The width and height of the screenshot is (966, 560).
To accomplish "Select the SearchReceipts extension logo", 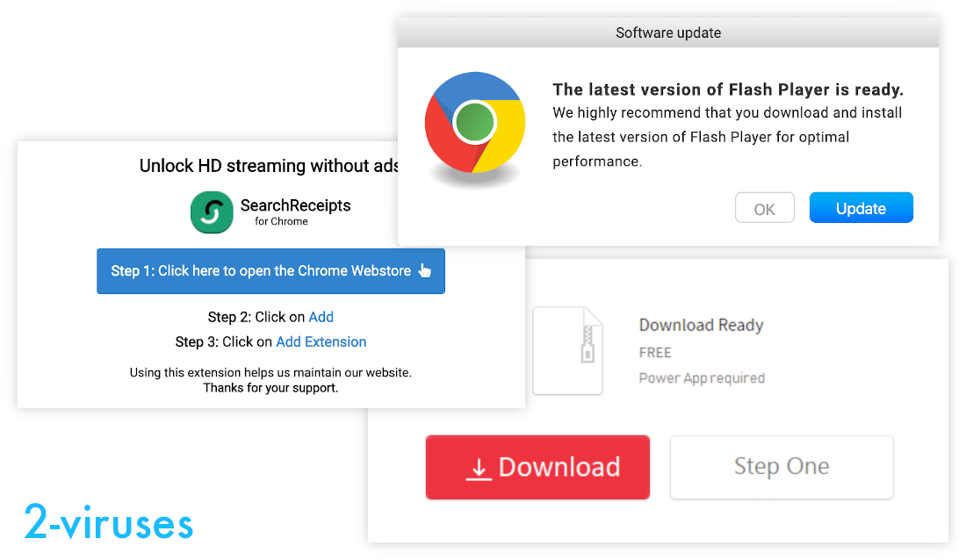I will click(x=212, y=212).
